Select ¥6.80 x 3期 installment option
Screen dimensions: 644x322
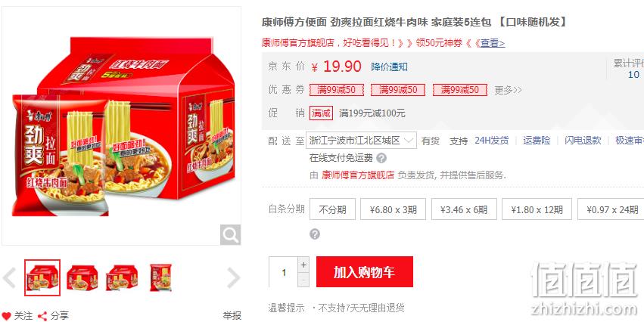coord(393,209)
